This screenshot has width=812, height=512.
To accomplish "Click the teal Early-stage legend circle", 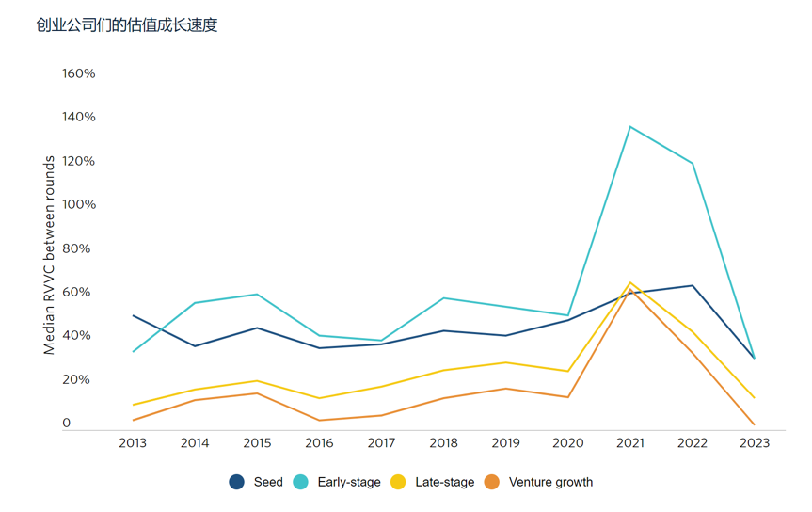I will pos(301,482).
